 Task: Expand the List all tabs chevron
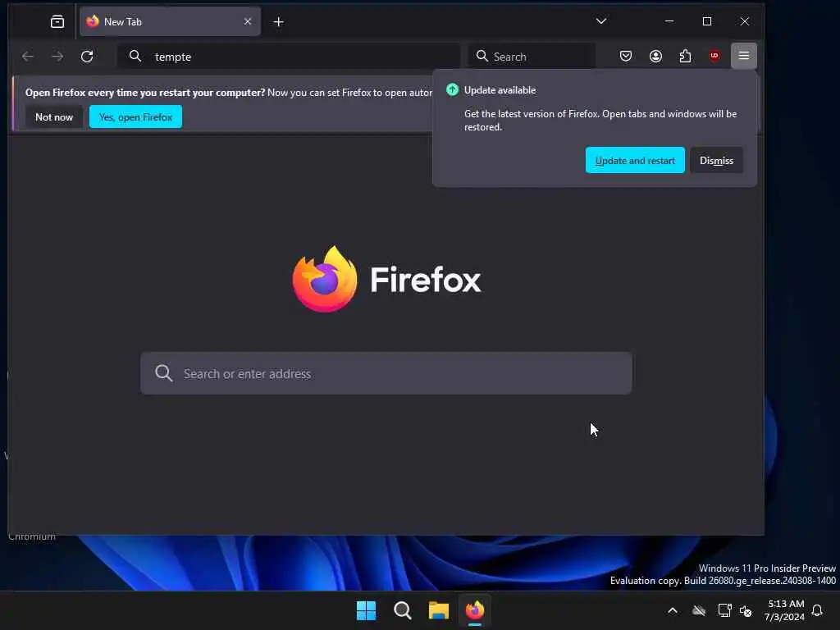click(x=601, y=21)
